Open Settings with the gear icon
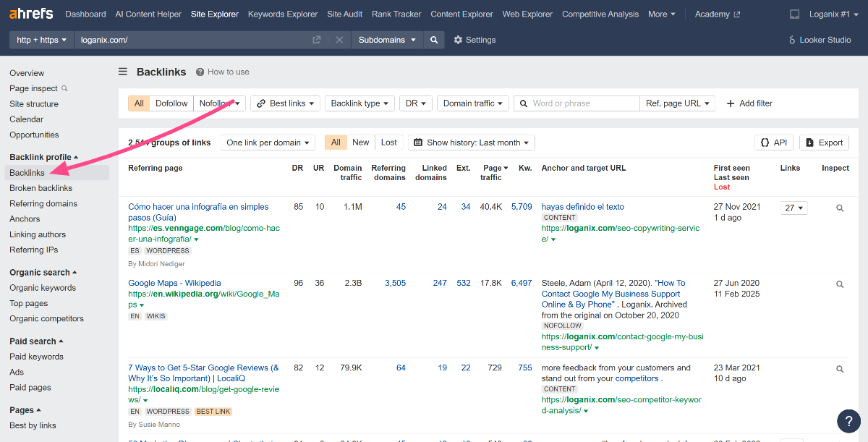Image resolution: width=868 pixels, height=442 pixels. (x=475, y=40)
